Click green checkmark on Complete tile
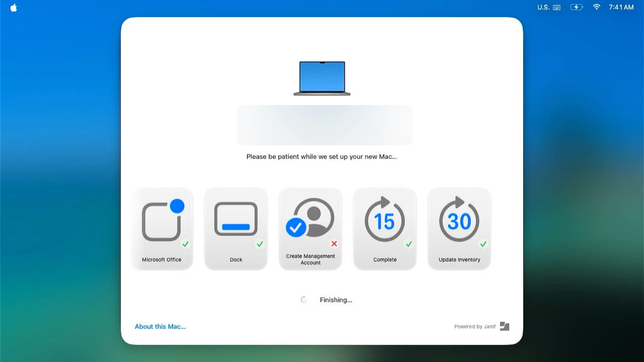Viewport: 644px width, 362px height. pos(409,244)
